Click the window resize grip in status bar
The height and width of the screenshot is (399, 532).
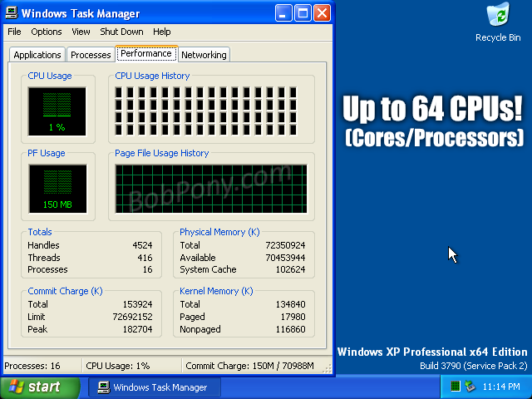(x=327, y=369)
